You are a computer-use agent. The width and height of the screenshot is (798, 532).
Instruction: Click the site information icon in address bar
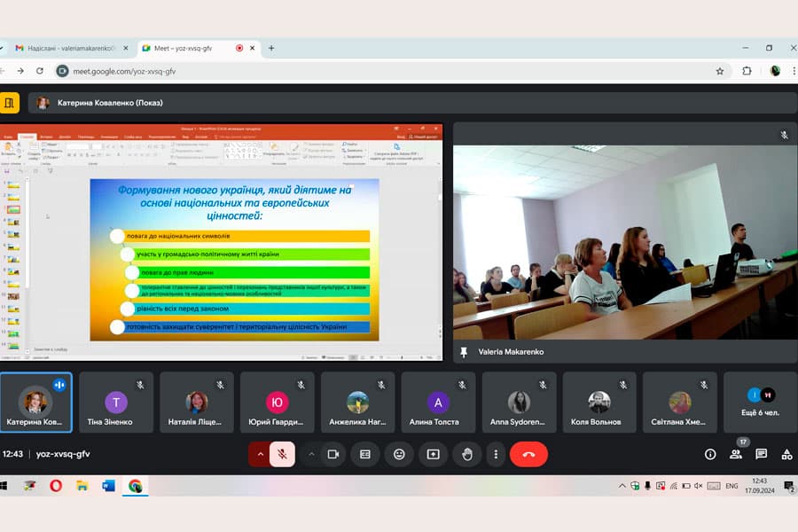click(62, 71)
